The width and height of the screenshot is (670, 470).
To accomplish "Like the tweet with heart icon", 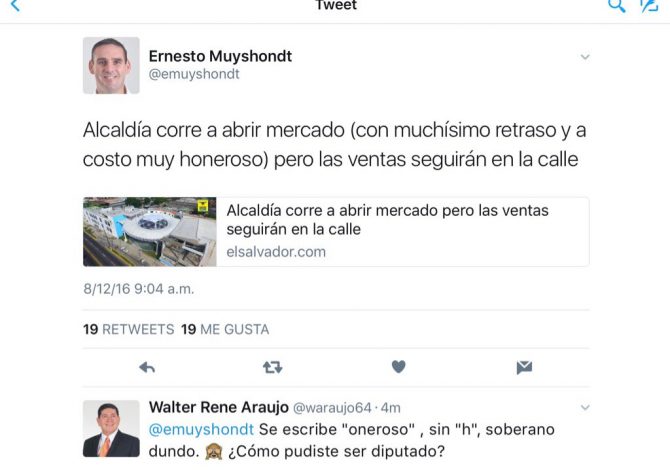I will tap(398, 367).
